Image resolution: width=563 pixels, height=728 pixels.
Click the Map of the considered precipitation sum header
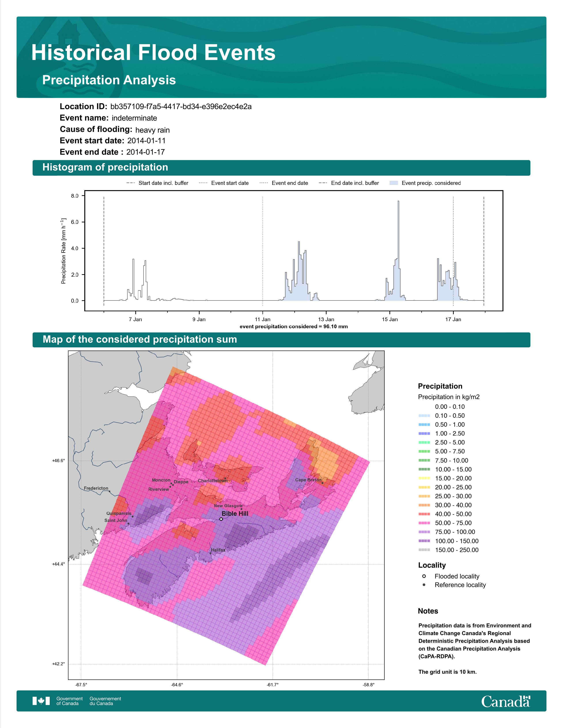coord(281,340)
